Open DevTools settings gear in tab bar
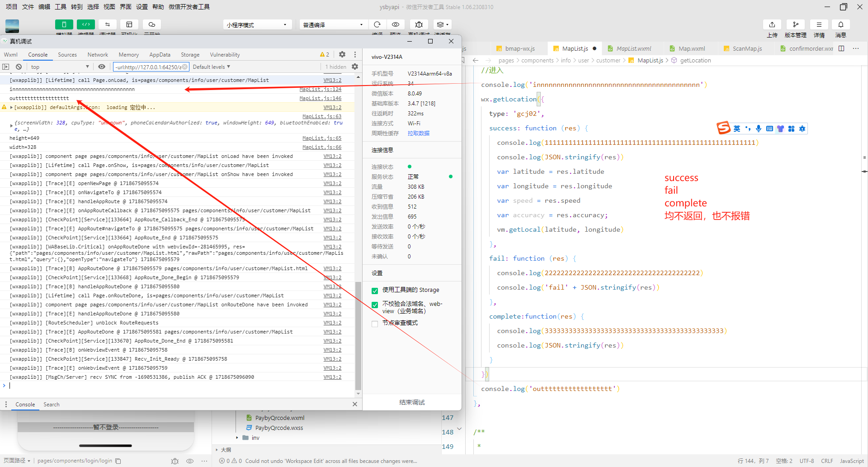 pos(342,54)
